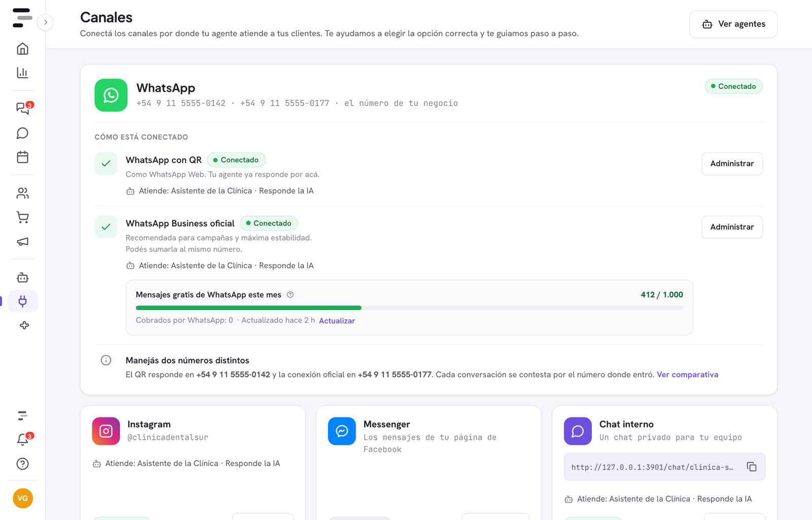The height and width of the screenshot is (520, 812).
Task: Click the app logo at top of sidebar
Action: point(22,18)
